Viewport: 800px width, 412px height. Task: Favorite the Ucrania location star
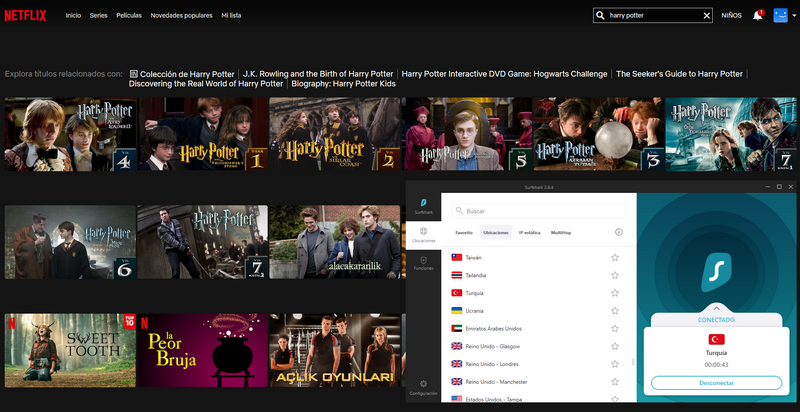(x=615, y=311)
